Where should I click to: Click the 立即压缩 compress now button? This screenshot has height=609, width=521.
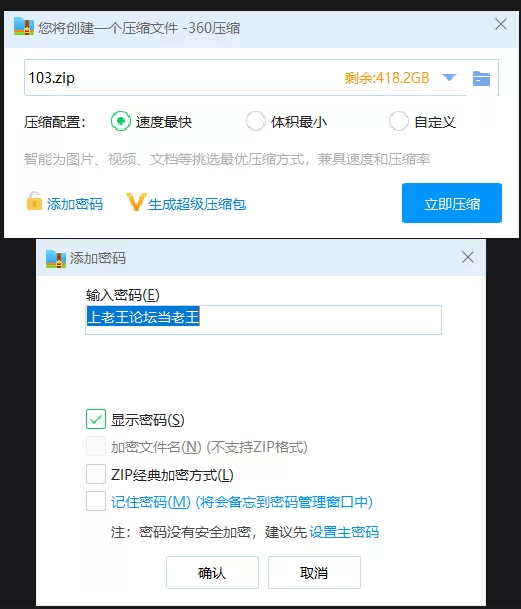452,203
